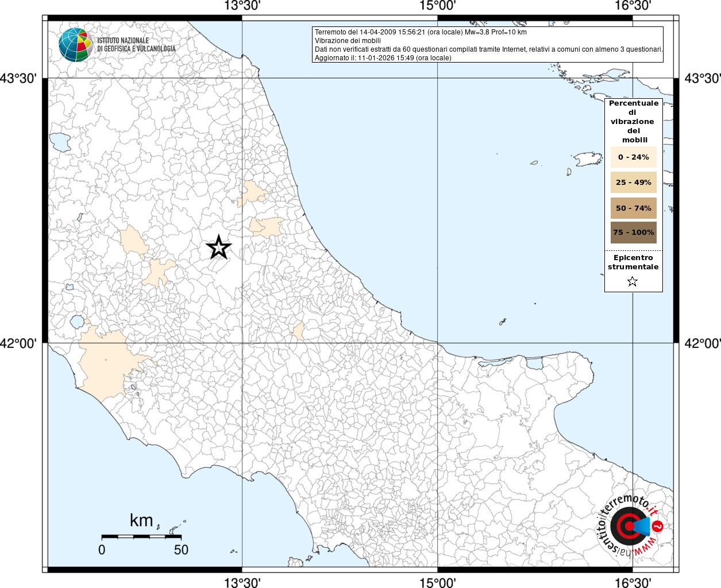Click the 'Terremoto del 14-04-2009' header line

coord(421,32)
